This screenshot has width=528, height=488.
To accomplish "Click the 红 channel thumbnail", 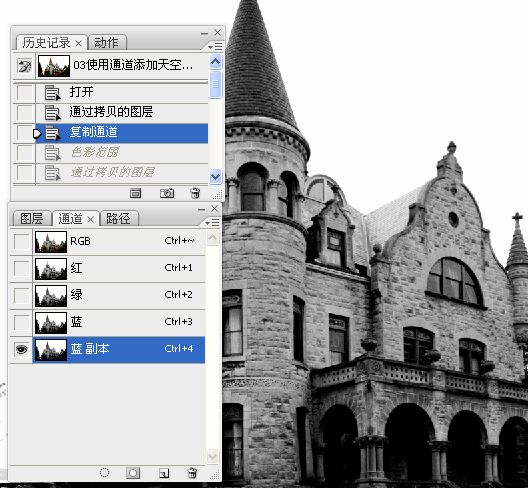I will [x=51, y=269].
